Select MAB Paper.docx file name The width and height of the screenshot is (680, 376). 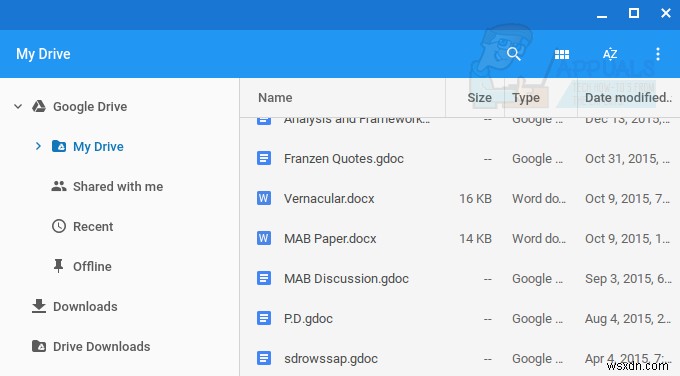click(330, 239)
